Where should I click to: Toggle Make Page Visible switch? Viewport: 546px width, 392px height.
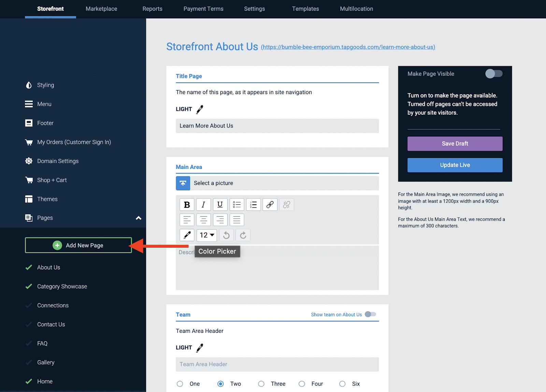pos(494,73)
